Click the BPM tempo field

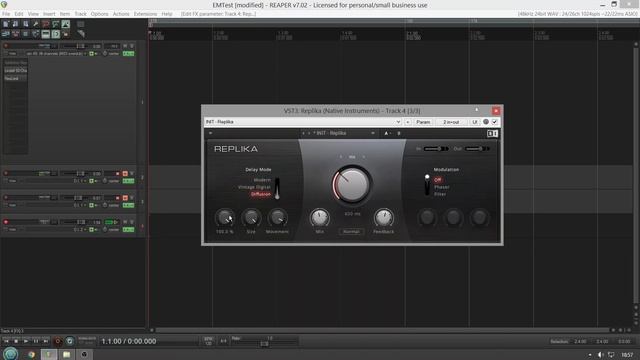coord(208,341)
